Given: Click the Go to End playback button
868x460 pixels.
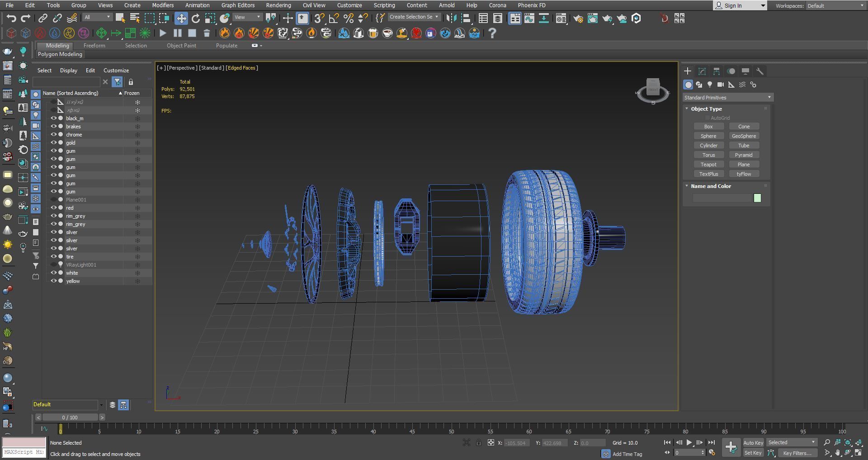Looking at the screenshot, I should coord(711,442).
